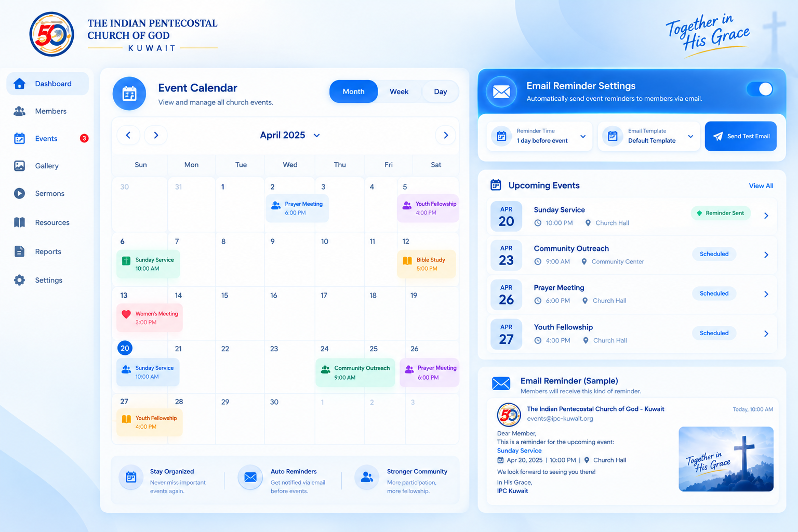This screenshot has width=798, height=532.
Task: Open the Sermons menu item
Action: 48,193
